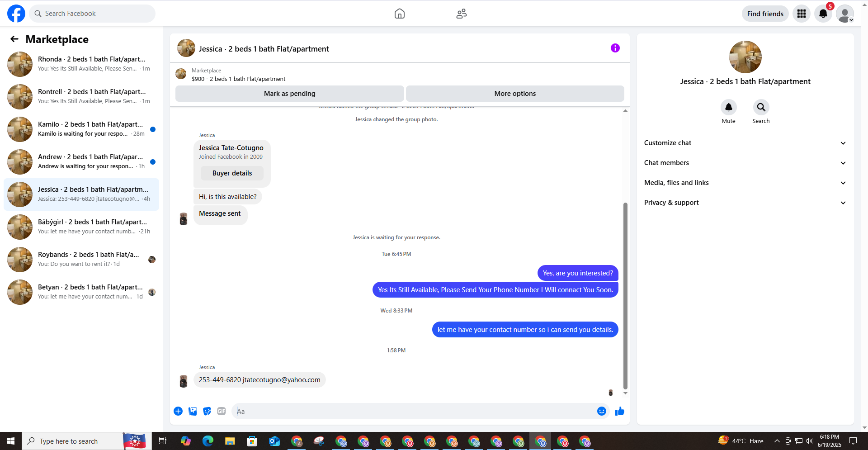
Task: Click the chat header title Jessica · 2 beds
Action: click(x=264, y=49)
